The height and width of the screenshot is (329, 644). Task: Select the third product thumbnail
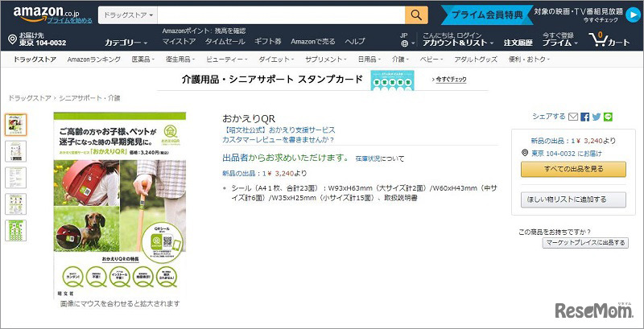15,178
